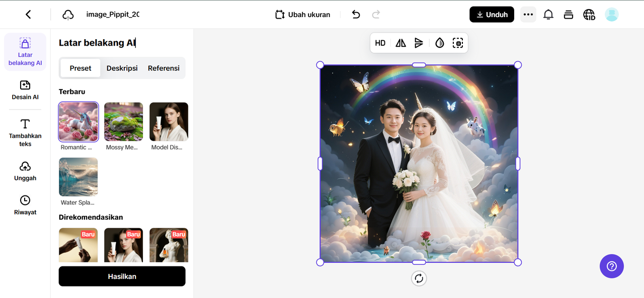Viewport: 644px width, 298px height.
Task: Click the back arrow icon
Action: [x=28, y=15]
